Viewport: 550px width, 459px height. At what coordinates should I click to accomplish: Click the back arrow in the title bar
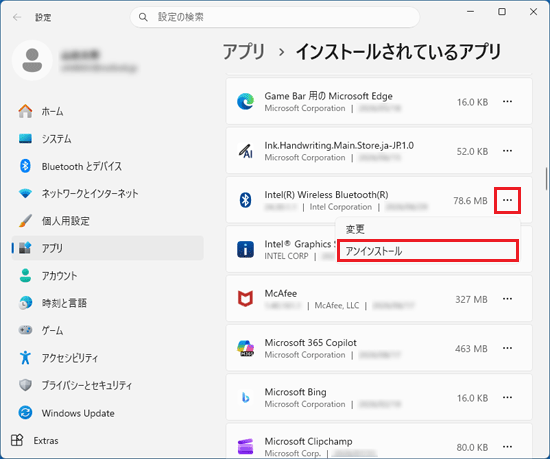tap(17, 17)
